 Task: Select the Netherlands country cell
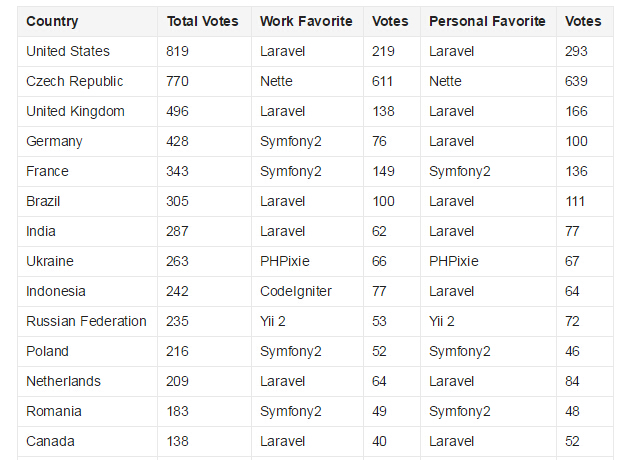pyautogui.click(x=62, y=381)
